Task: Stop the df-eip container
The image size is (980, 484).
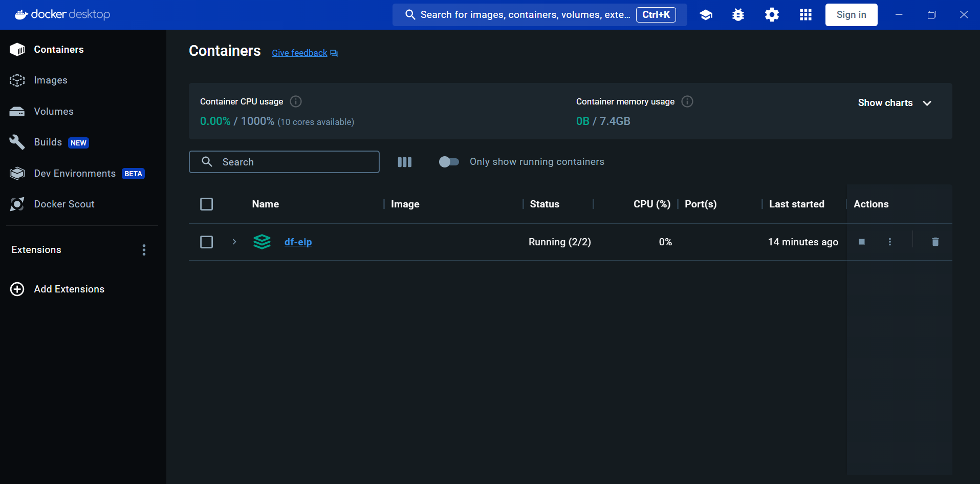Action: coord(862,242)
